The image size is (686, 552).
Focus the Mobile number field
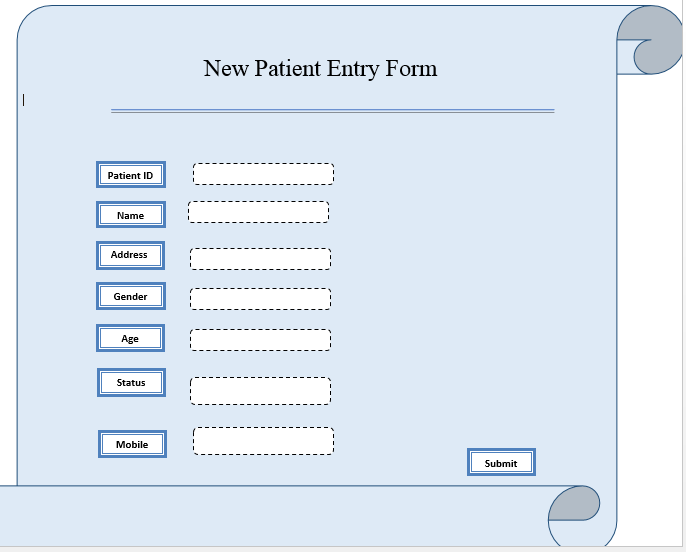[263, 441]
